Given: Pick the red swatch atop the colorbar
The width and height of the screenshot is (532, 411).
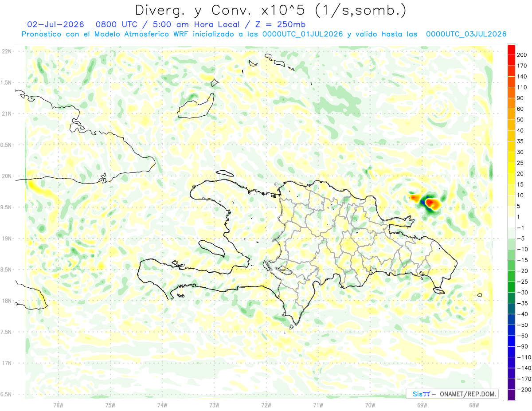Looking at the screenshot, I should click(511, 50).
